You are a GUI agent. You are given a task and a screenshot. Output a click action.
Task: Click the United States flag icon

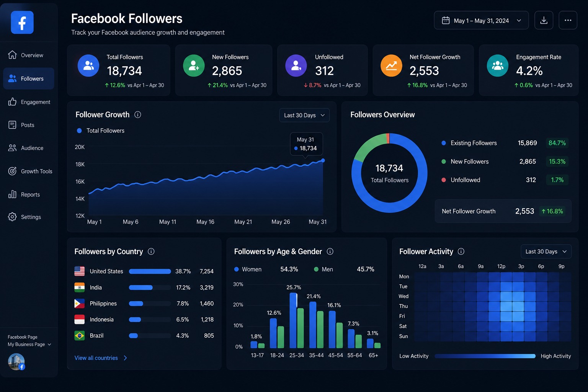[79, 271]
